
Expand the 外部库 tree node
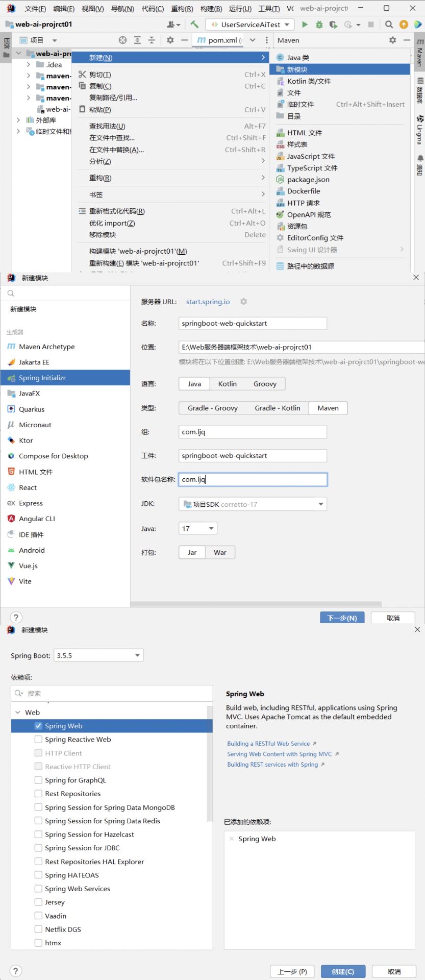(x=18, y=120)
